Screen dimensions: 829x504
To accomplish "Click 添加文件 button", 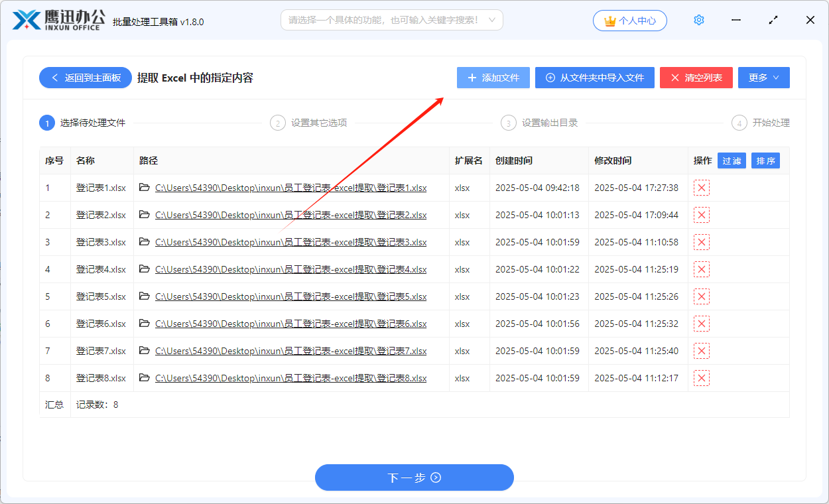I will [x=493, y=78].
